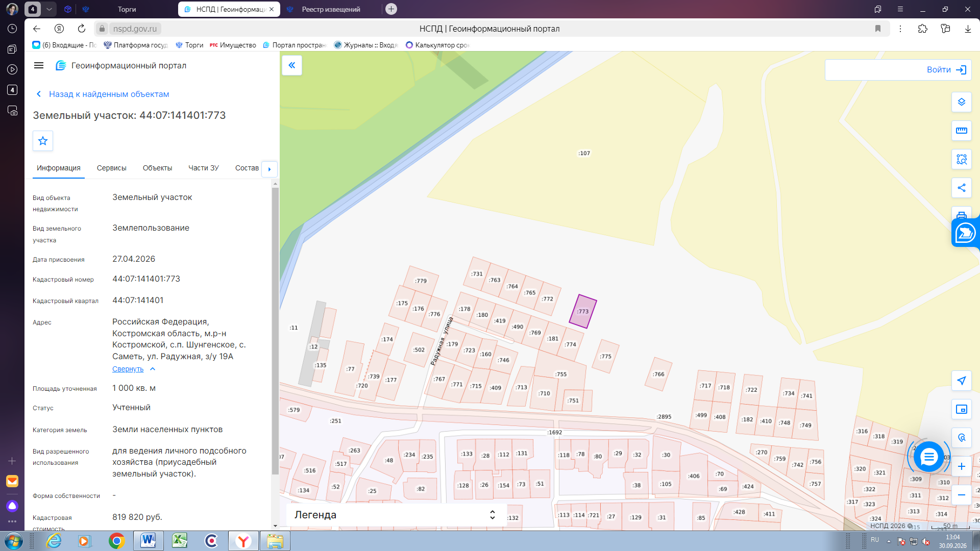The width and height of the screenshot is (980, 551).
Task: Locate my position with navigation arrow
Action: click(962, 381)
